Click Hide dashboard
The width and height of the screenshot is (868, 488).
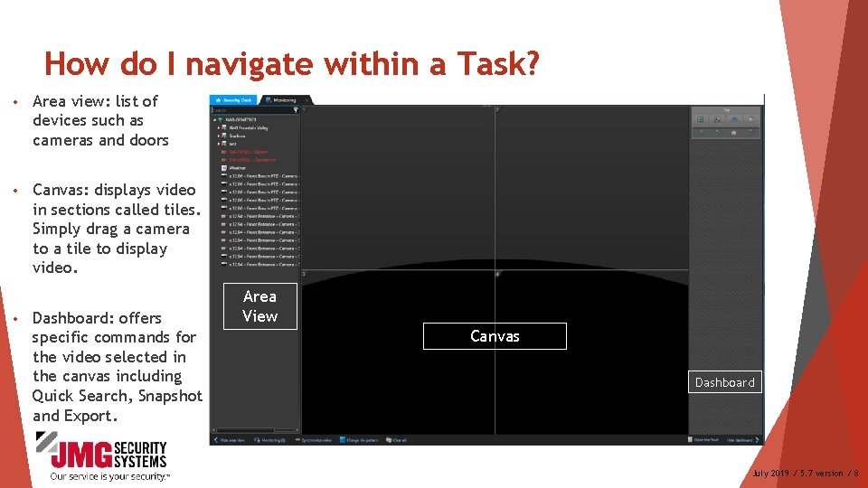(743, 440)
